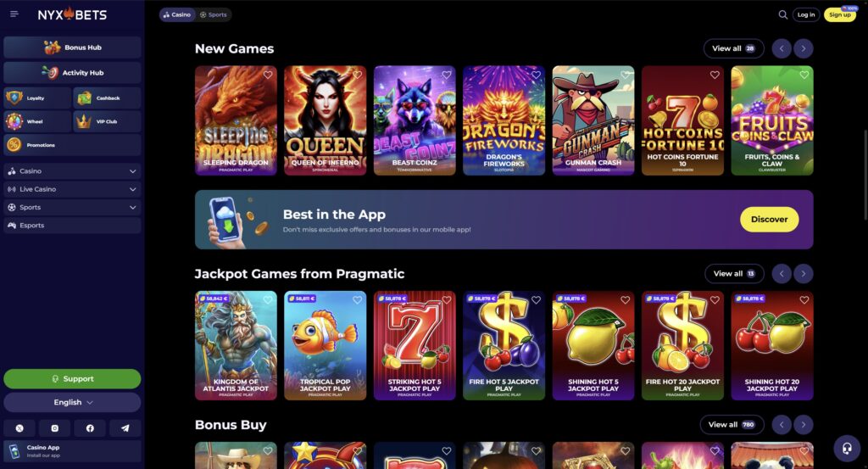
Task: Open the Wheel bonus tile
Action: 37,121
